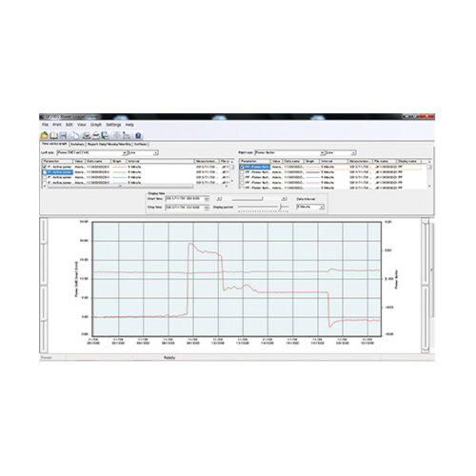Switch to the Summary tab
The height and width of the screenshot is (476, 476).
77,145
